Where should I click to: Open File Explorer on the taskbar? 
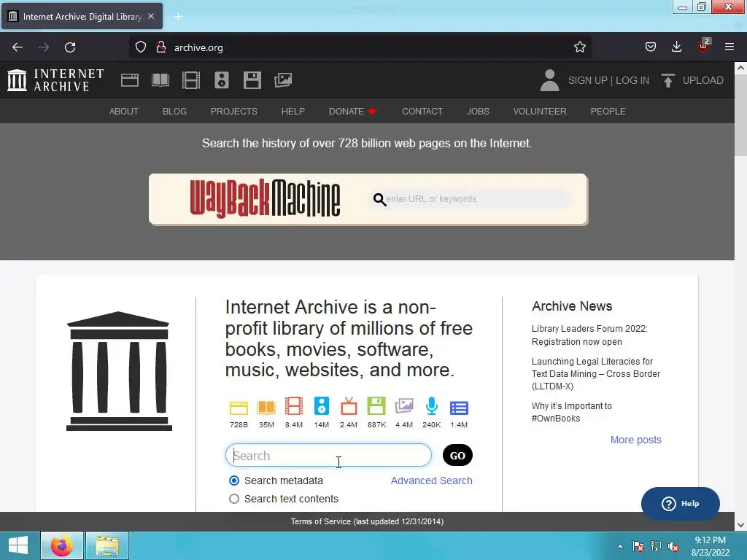[107, 545]
